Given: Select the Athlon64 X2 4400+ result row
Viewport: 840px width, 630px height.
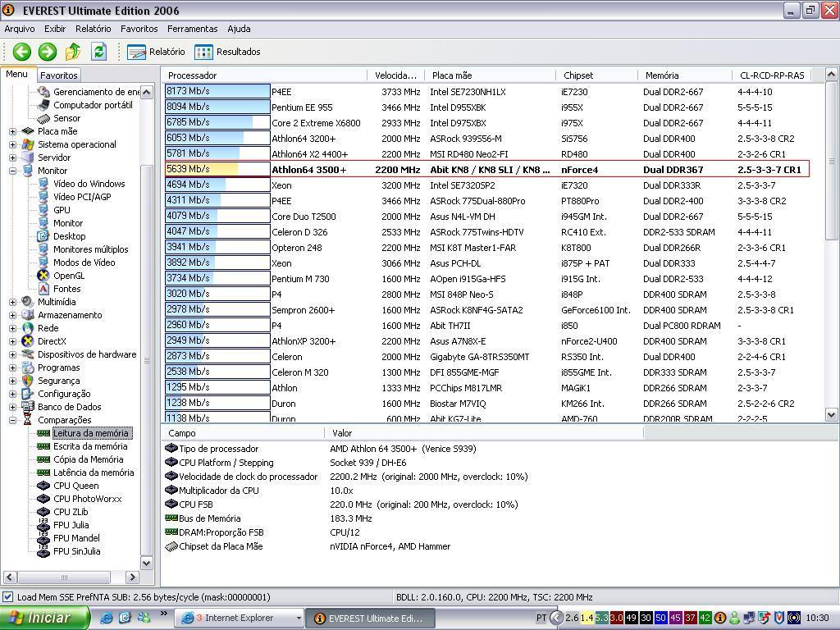Looking at the screenshot, I should pos(486,153).
